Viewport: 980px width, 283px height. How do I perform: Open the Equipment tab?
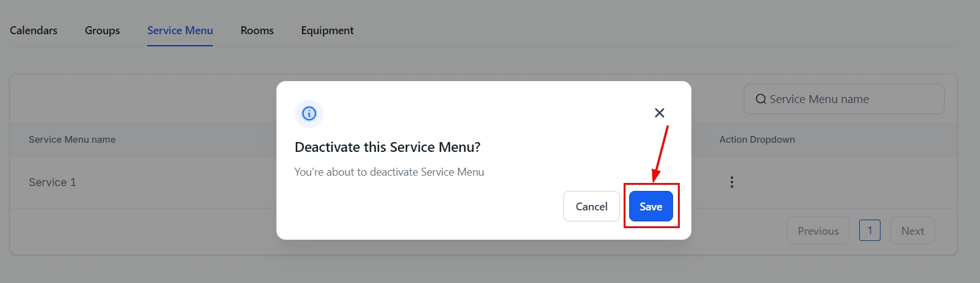click(327, 30)
